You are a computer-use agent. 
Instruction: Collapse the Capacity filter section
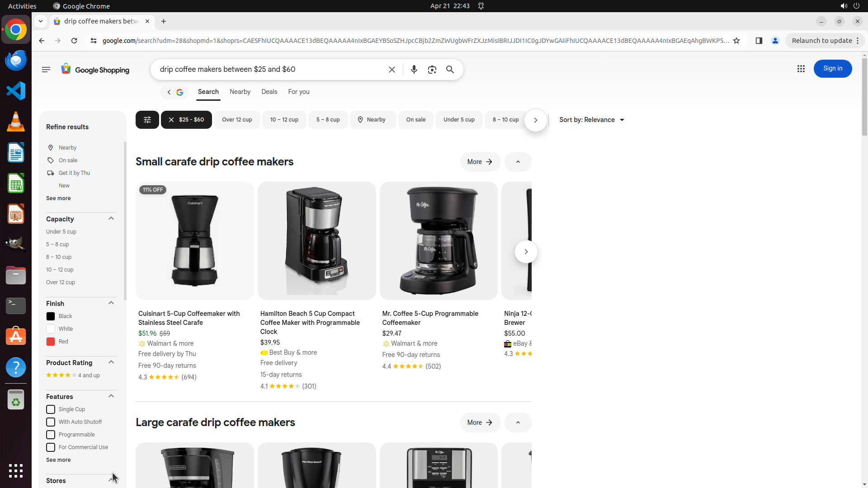(x=111, y=219)
